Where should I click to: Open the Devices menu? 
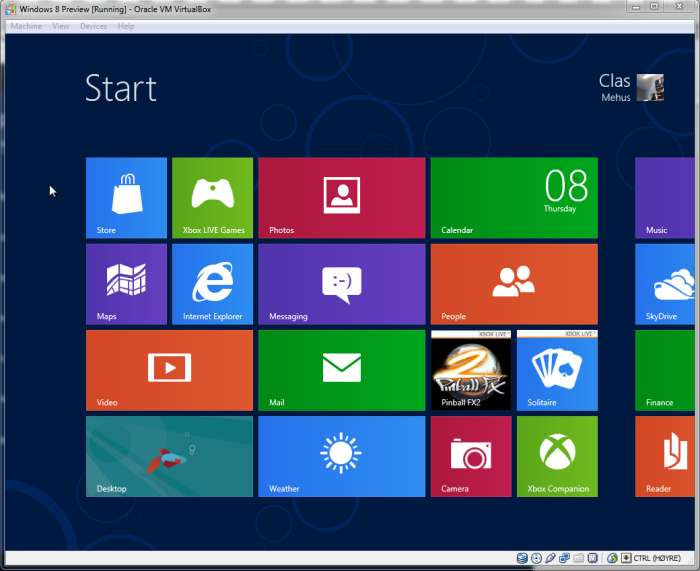click(x=93, y=26)
